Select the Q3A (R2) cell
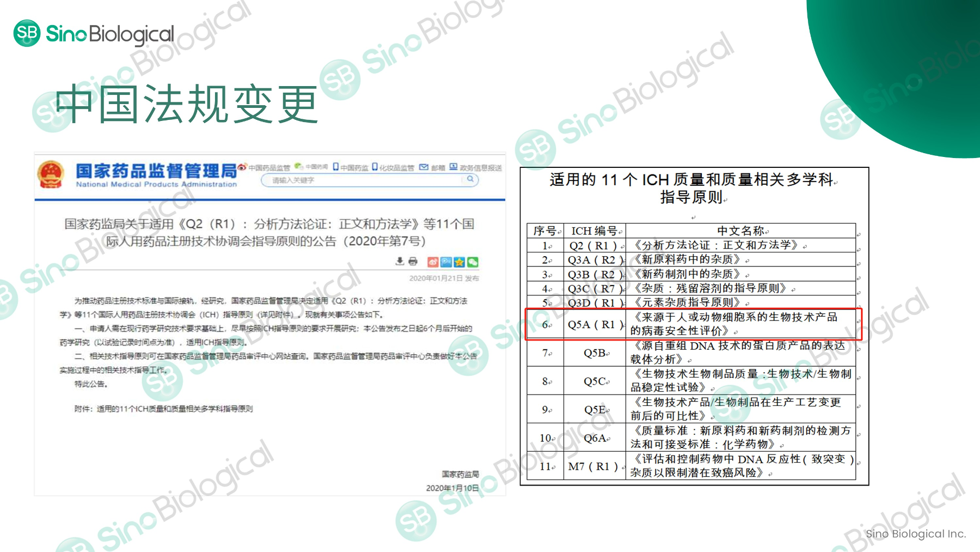 (595, 260)
